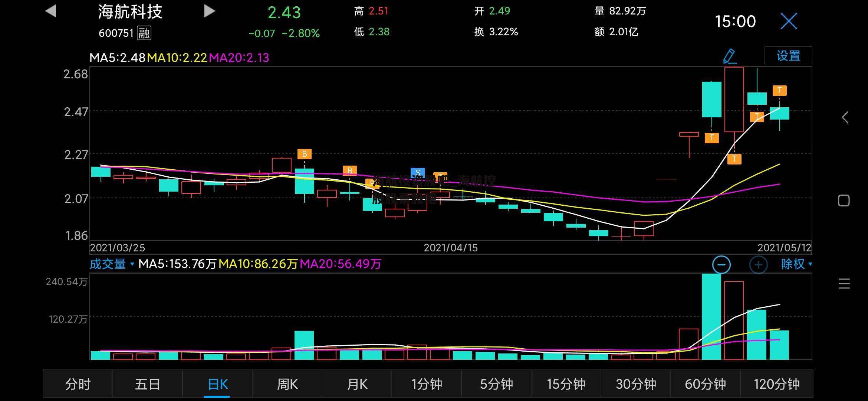
Task: Switch to 120分钟 tab
Action: (777, 384)
